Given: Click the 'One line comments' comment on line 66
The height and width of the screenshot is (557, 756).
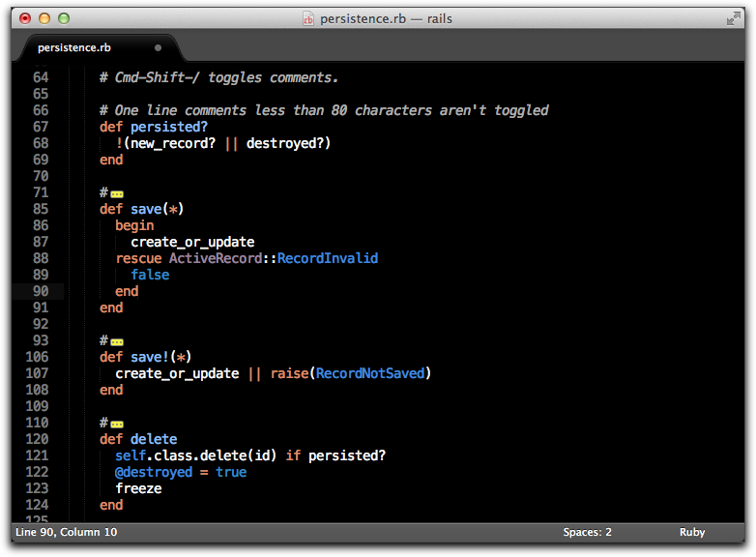Looking at the screenshot, I should click(x=324, y=110).
